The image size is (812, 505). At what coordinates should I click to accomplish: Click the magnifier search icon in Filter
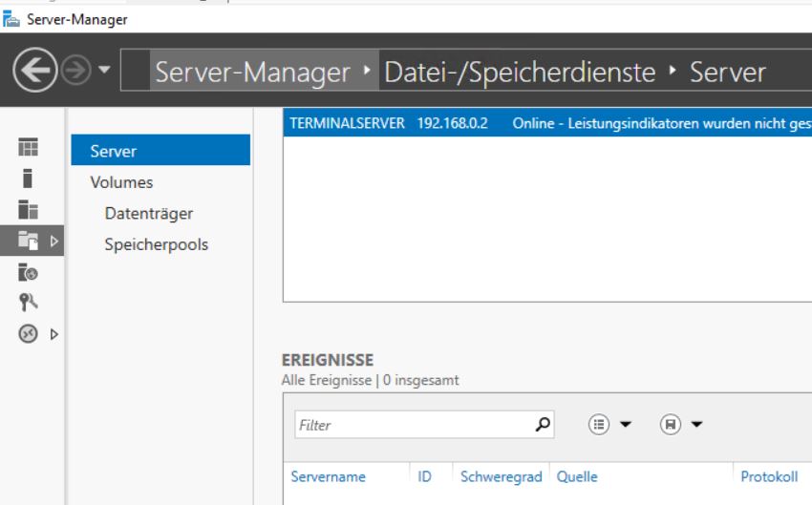[x=543, y=425]
